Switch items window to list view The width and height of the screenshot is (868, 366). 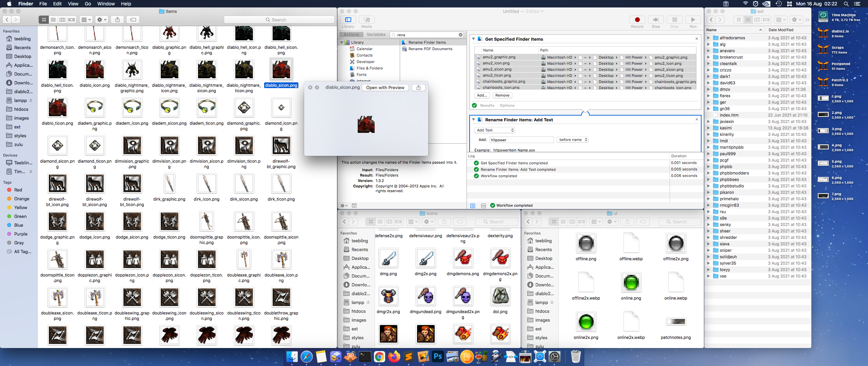[53, 20]
